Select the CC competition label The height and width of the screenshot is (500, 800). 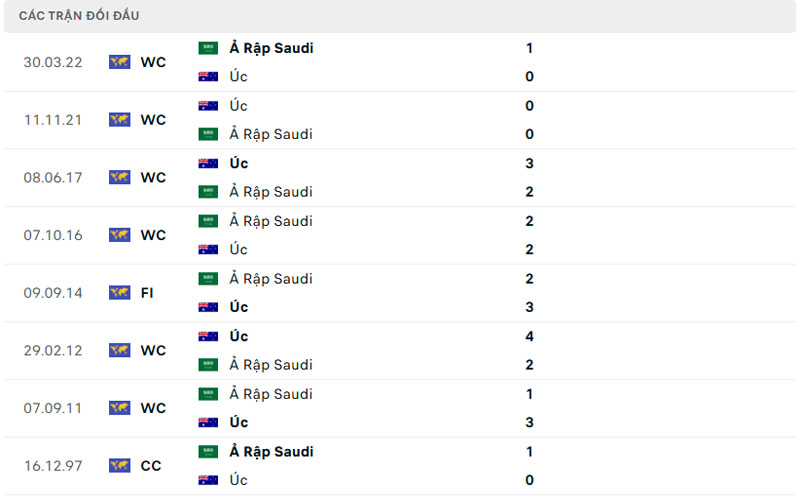pos(151,466)
